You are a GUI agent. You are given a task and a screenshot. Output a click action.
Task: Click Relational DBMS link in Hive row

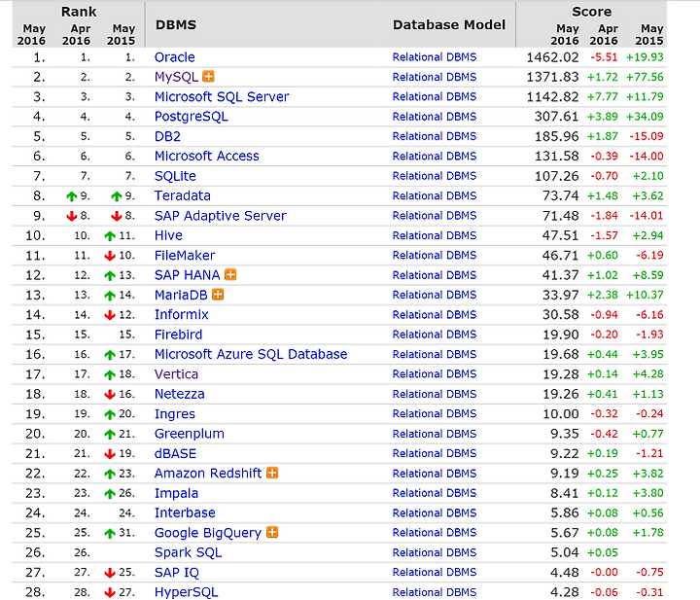(435, 235)
